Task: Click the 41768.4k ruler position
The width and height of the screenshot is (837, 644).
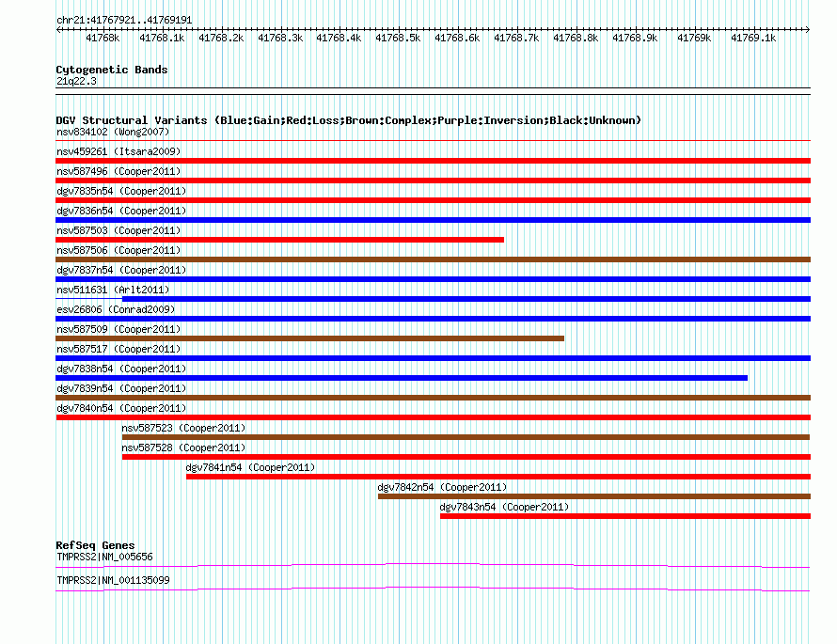Action: pyautogui.click(x=339, y=38)
